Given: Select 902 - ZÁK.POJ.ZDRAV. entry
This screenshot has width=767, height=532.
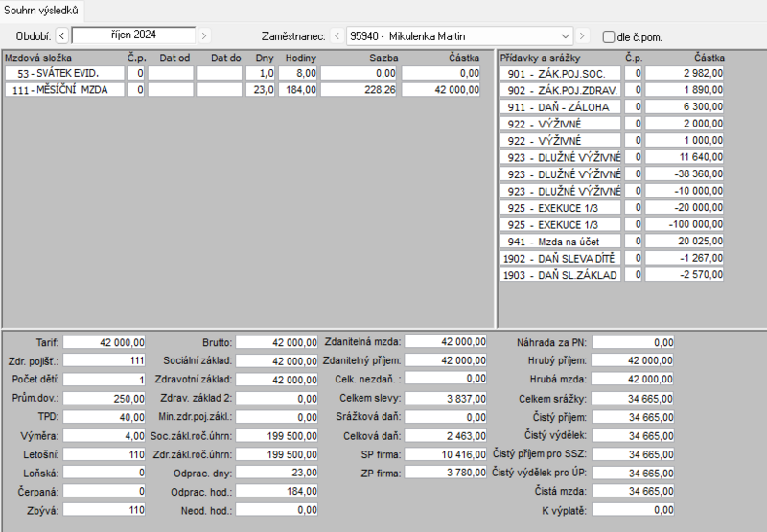Looking at the screenshot, I should (x=560, y=90).
